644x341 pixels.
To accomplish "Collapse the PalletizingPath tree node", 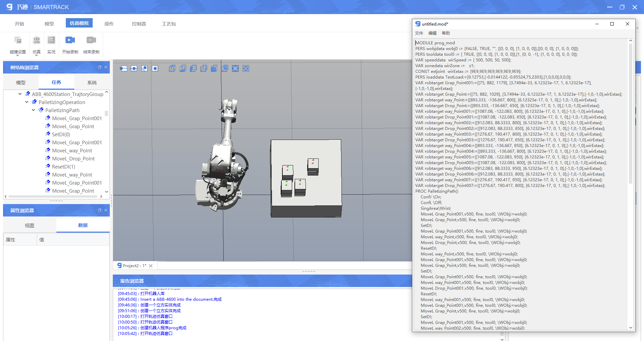I will [34, 110].
